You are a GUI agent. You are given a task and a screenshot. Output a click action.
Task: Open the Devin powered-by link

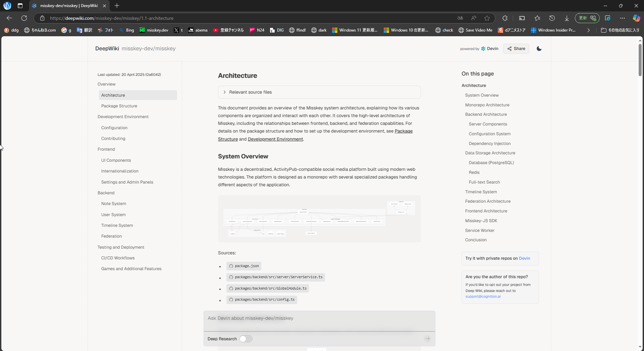pyautogui.click(x=490, y=49)
